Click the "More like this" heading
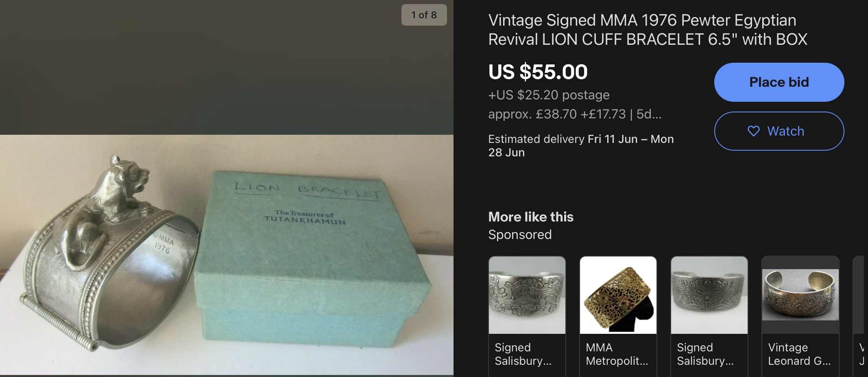Image resolution: width=868 pixels, height=377 pixels. click(x=531, y=217)
